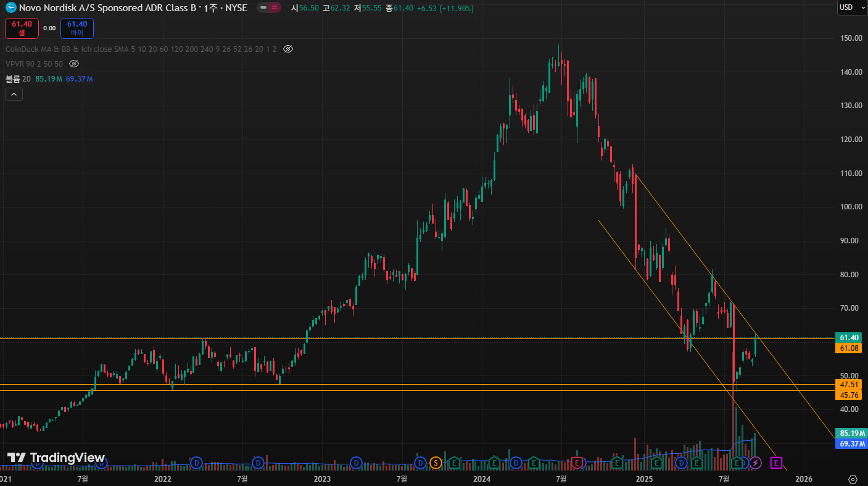This screenshot has width=868, height=486.
Task: Open chart settings gear at bottom right
Action: 853,479
